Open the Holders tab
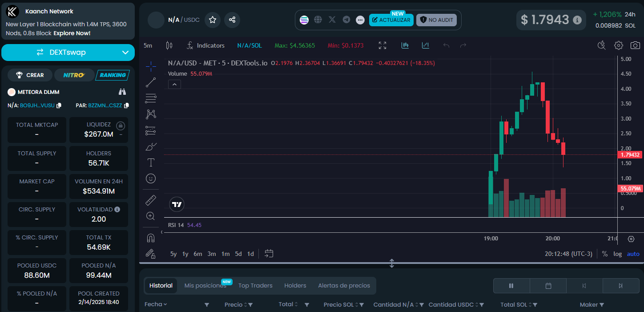644x312 pixels. (x=295, y=286)
